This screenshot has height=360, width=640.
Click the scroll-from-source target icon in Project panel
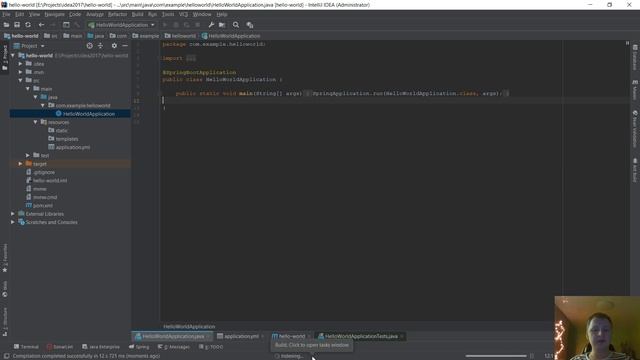[x=89, y=46]
